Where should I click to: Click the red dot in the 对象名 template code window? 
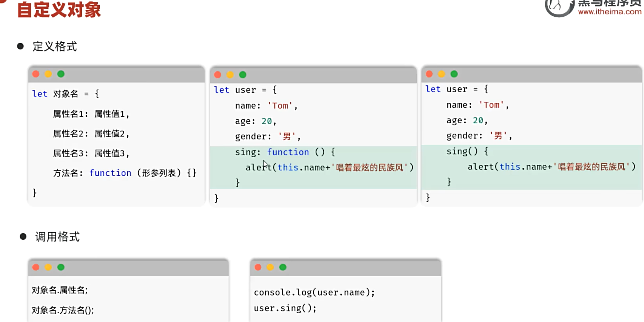coord(36,74)
